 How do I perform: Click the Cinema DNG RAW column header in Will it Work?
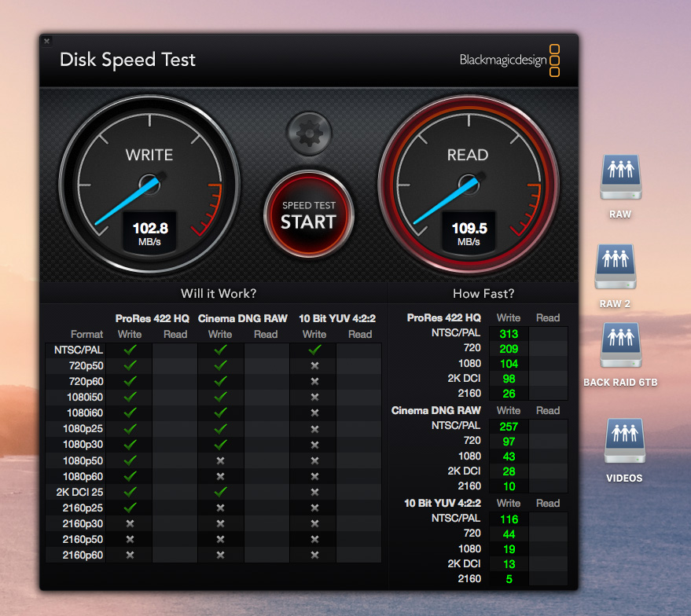[243, 318]
